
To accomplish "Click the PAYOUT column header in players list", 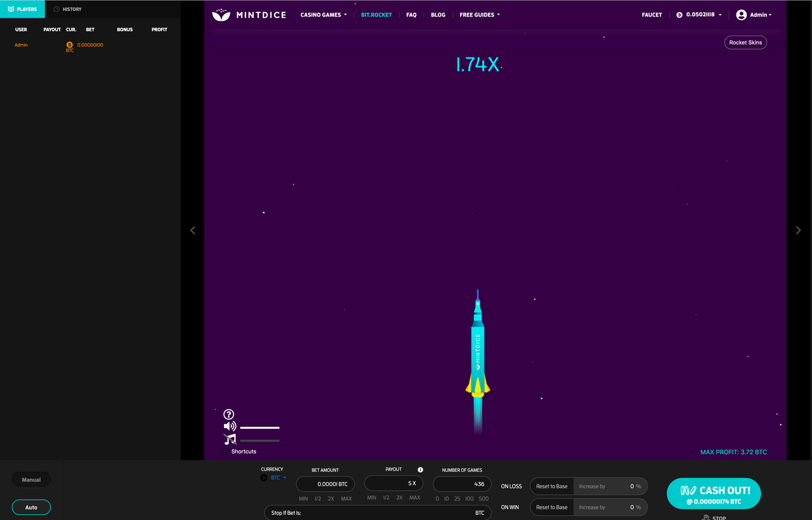I will (x=52, y=30).
